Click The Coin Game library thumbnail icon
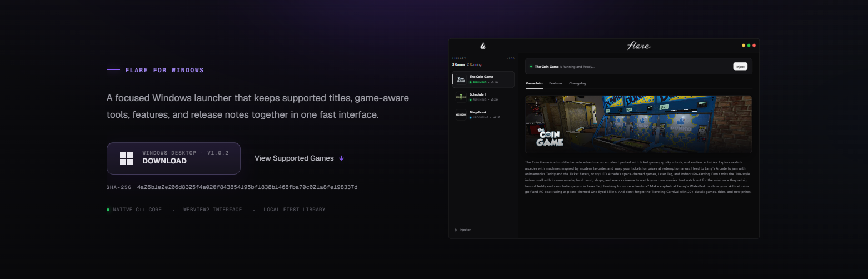Image resolution: width=868 pixels, height=279 pixels. coord(461,79)
